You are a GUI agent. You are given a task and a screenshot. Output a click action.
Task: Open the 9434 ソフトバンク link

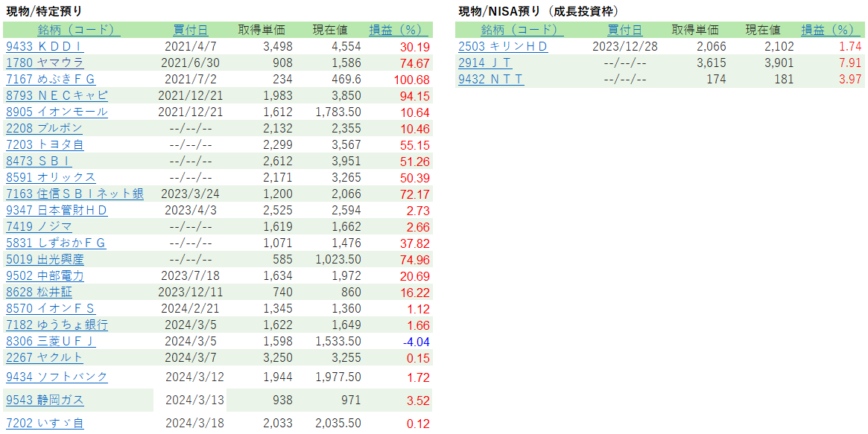[57, 377]
